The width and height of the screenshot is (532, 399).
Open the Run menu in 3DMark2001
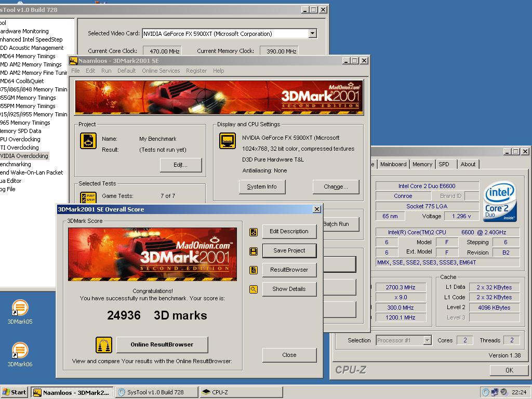[x=106, y=71]
